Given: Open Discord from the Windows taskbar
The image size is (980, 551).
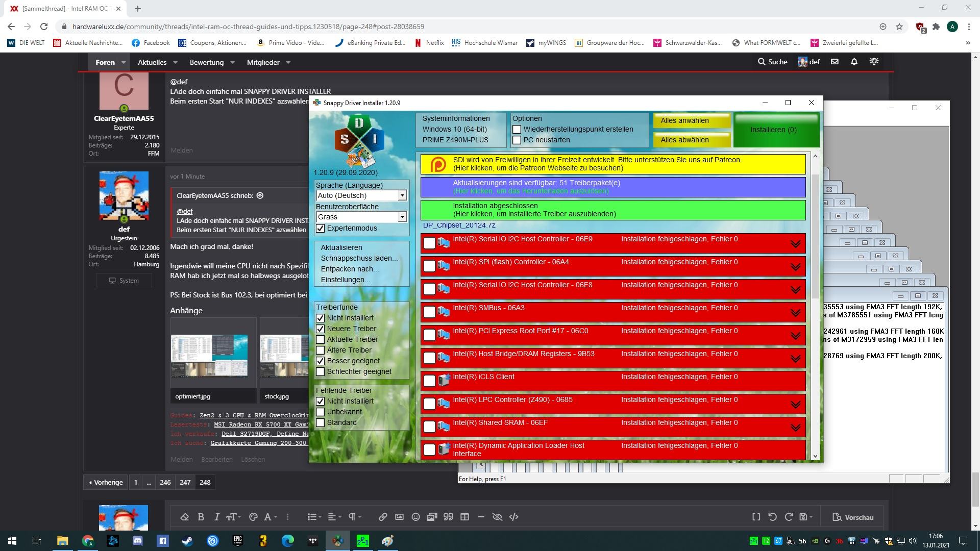Looking at the screenshot, I should (138, 541).
